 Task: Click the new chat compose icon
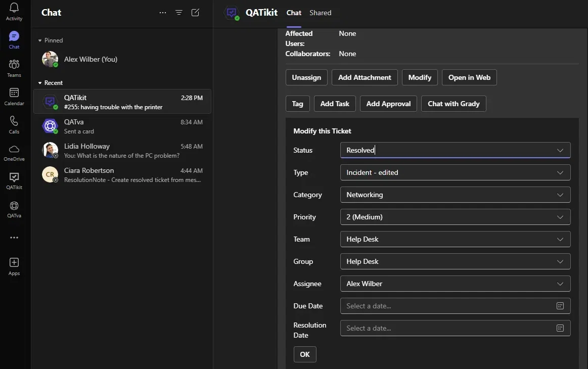click(x=195, y=12)
